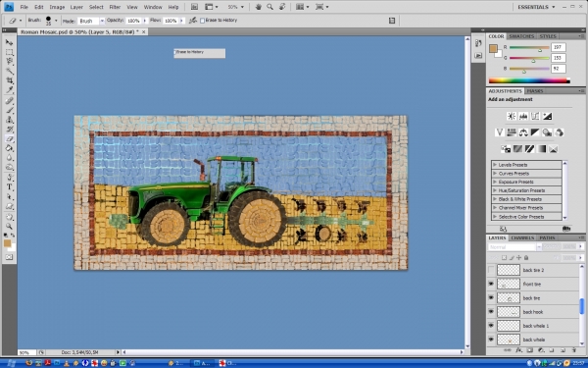This screenshot has height=368, width=588.
Task: Select the Move tool
Action: (x=9, y=42)
